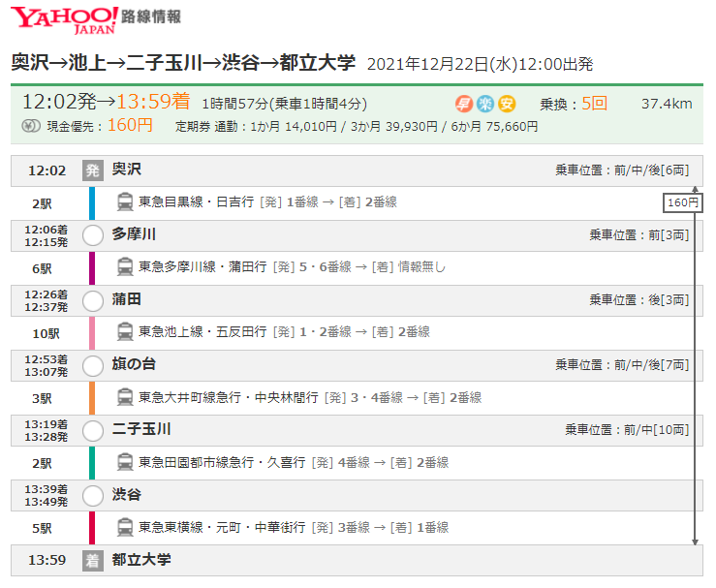Select the 東急田園都市線急行・久喜行 line text
The width and height of the screenshot is (716, 588).
[222, 462]
